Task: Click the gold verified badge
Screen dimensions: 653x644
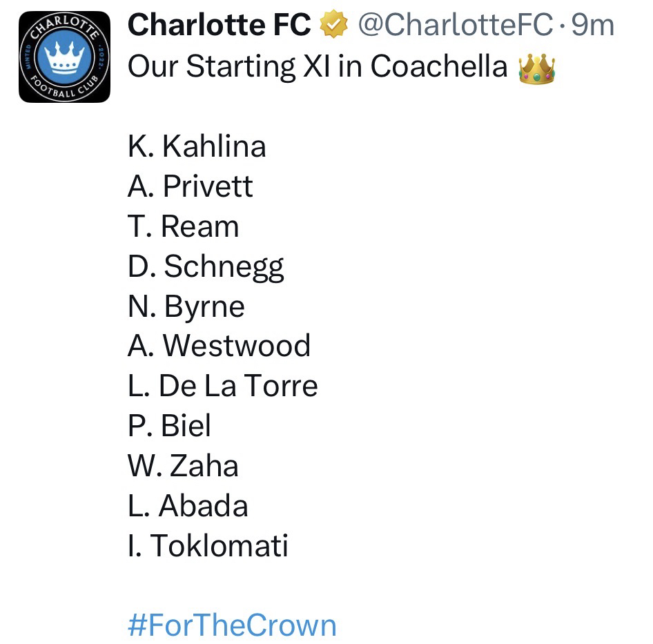Action: (x=333, y=26)
